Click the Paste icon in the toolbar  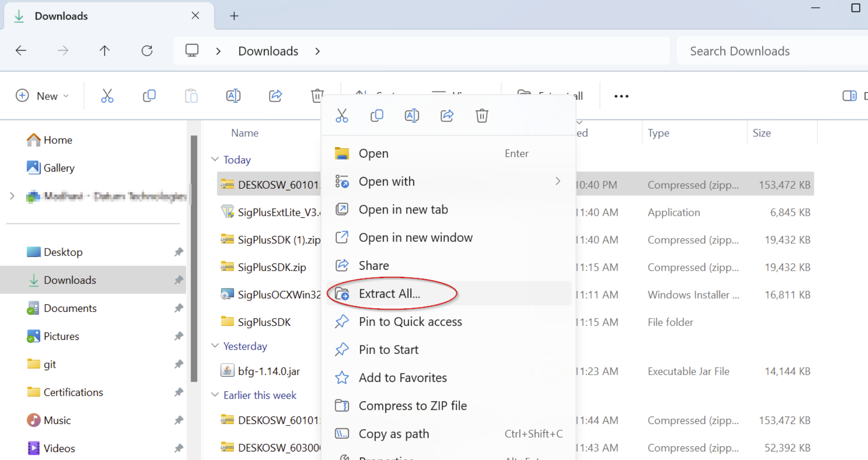pyautogui.click(x=191, y=96)
